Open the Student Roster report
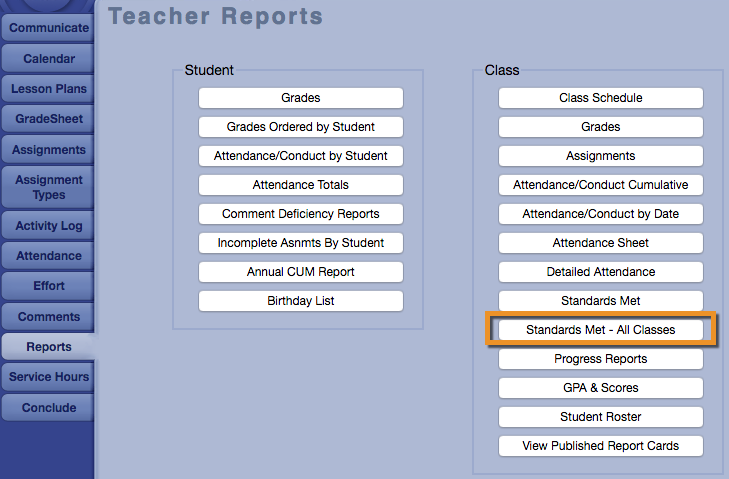Screen dimensions: 729x479 pos(600,417)
